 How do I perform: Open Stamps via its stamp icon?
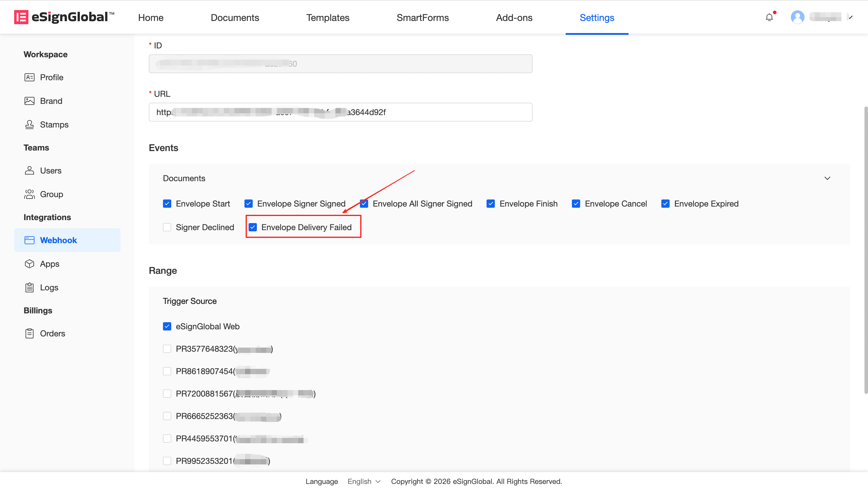29,125
